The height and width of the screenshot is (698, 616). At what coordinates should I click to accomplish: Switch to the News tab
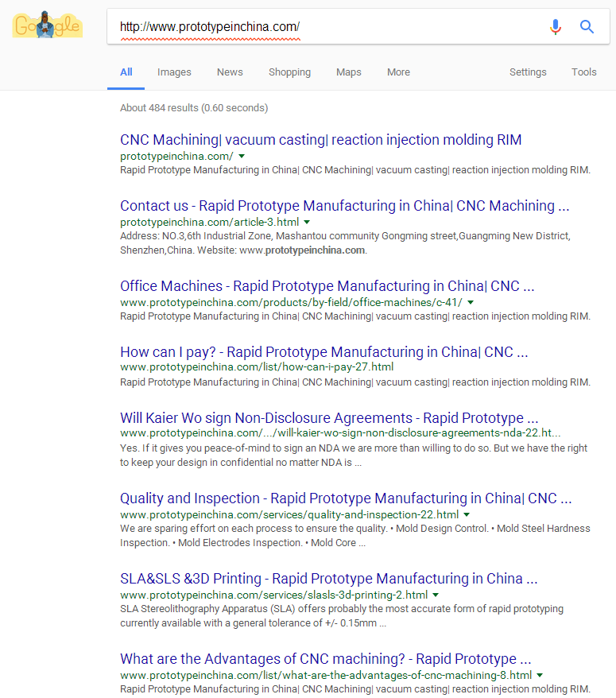(230, 72)
